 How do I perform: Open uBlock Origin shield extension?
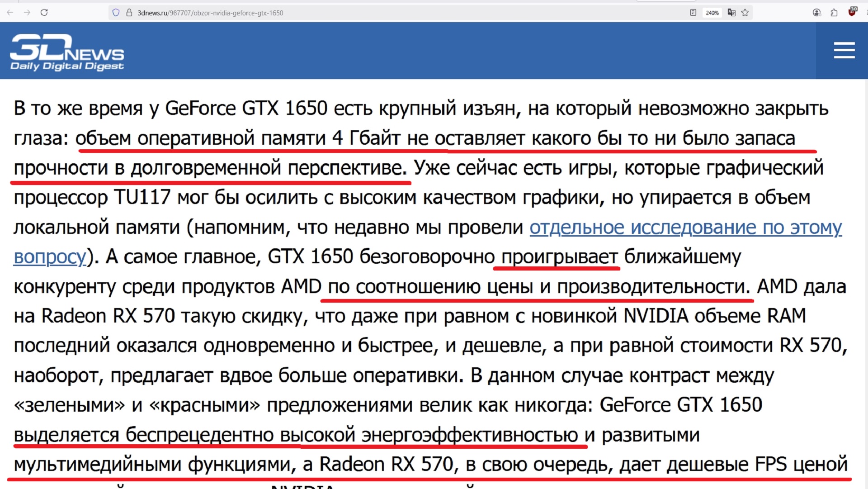pyautogui.click(x=852, y=12)
